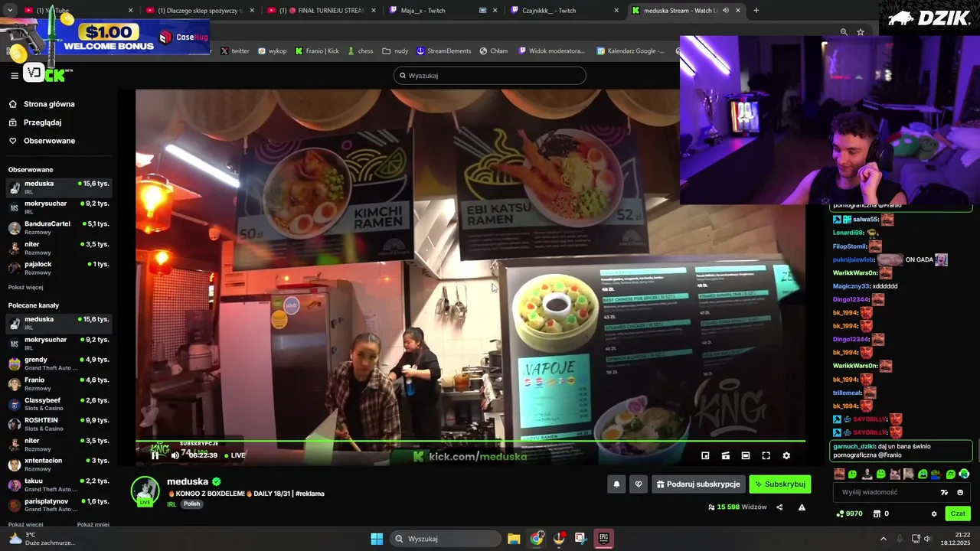Image resolution: width=980 pixels, height=551 pixels.
Task: Open browser zoom magnifier icon
Action: [x=844, y=32]
